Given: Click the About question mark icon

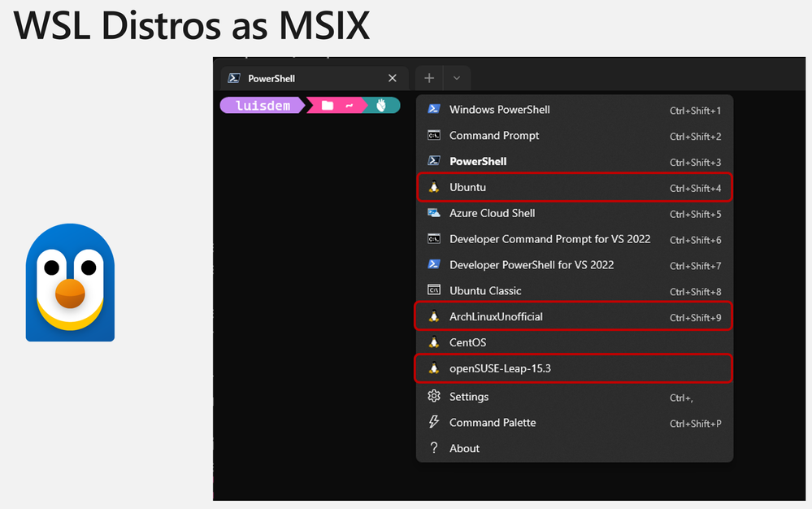Looking at the screenshot, I should pos(434,448).
